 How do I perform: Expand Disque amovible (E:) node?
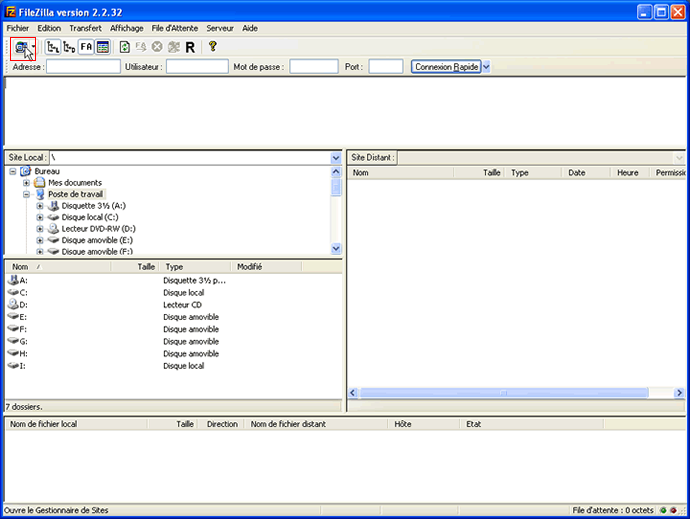[40, 240]
